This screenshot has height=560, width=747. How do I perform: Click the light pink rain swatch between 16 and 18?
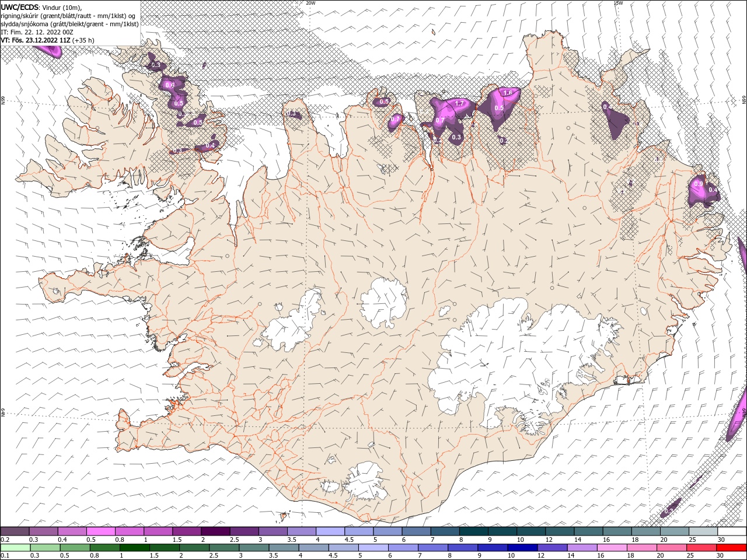[x=612, y=548]
